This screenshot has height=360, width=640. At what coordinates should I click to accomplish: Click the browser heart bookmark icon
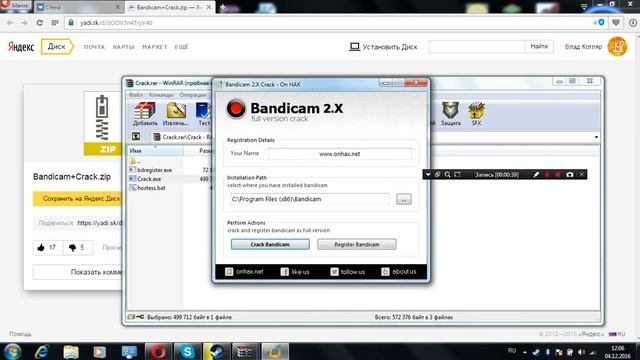point(616,23)
